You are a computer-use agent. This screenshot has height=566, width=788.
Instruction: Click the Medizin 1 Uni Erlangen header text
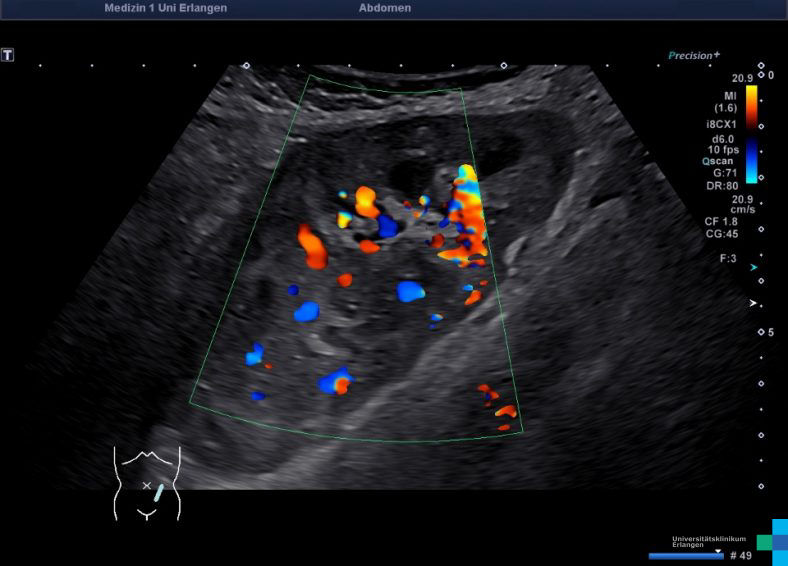(165, 8)
